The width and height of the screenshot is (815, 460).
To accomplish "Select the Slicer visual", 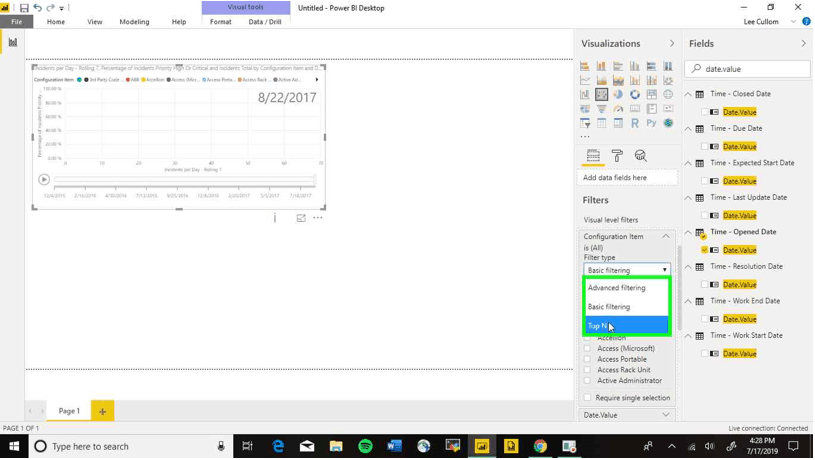I will (x=585, y=123).
